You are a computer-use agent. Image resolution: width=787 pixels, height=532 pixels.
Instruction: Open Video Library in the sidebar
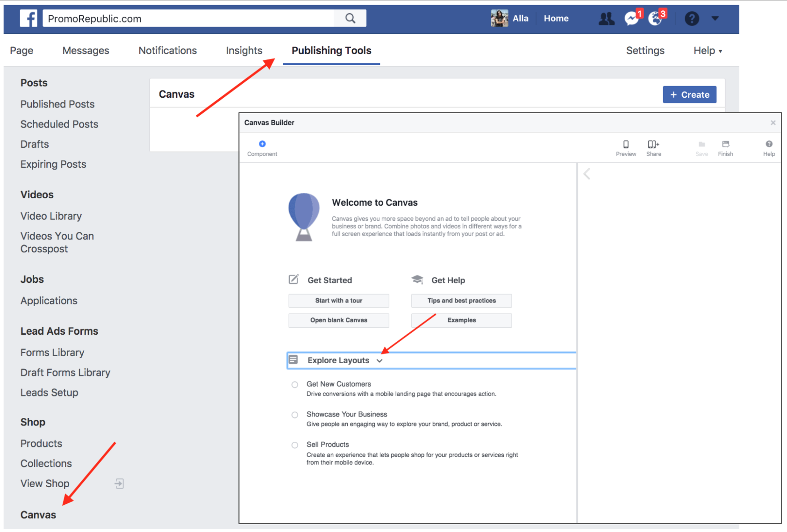[x=51, y=216]
